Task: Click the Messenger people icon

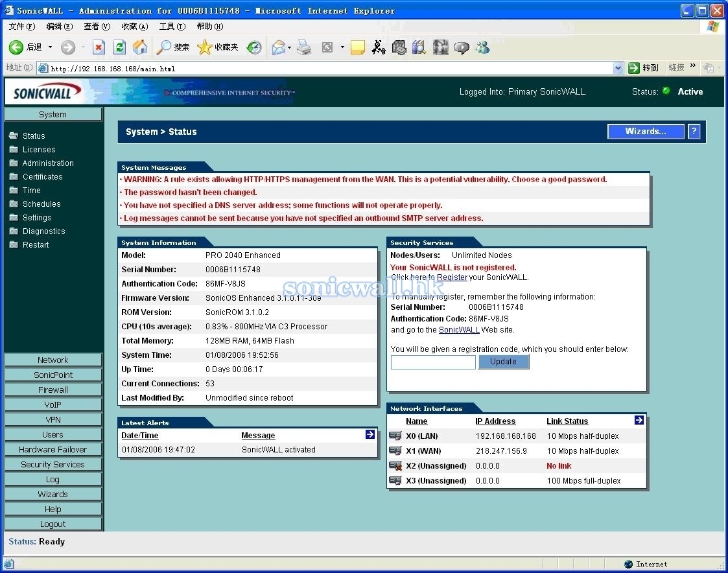Action: point(483,47)
